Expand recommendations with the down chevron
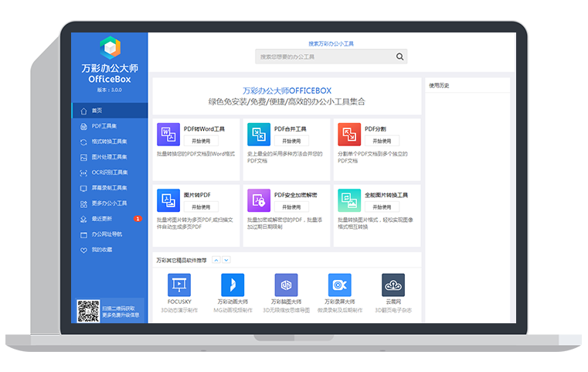Viewport: 588px width, 372px height. point(226,261)
